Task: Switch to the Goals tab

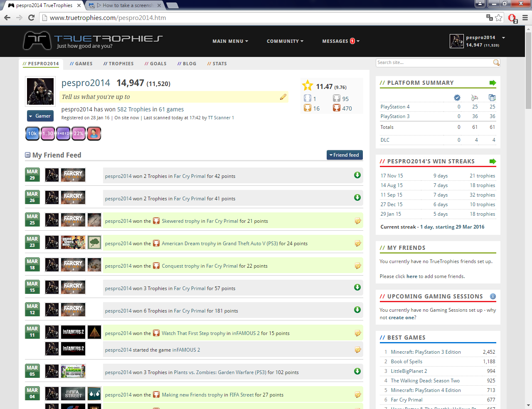Action: coord(155,64)
